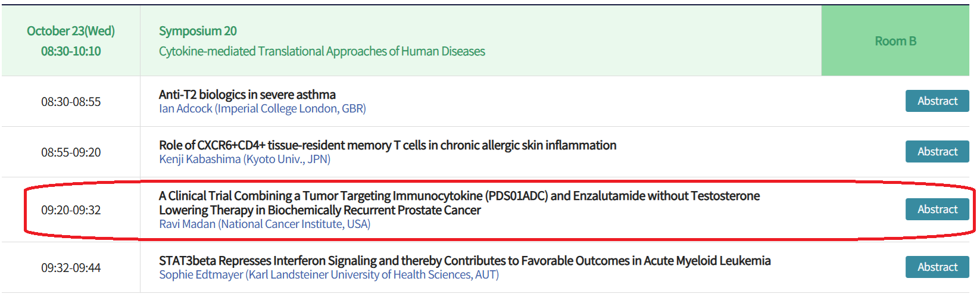980x300 pixels.
Task: Click speaker Kenji Kabashima (Kyoto Univ.)
Action: tap(245, 160)
